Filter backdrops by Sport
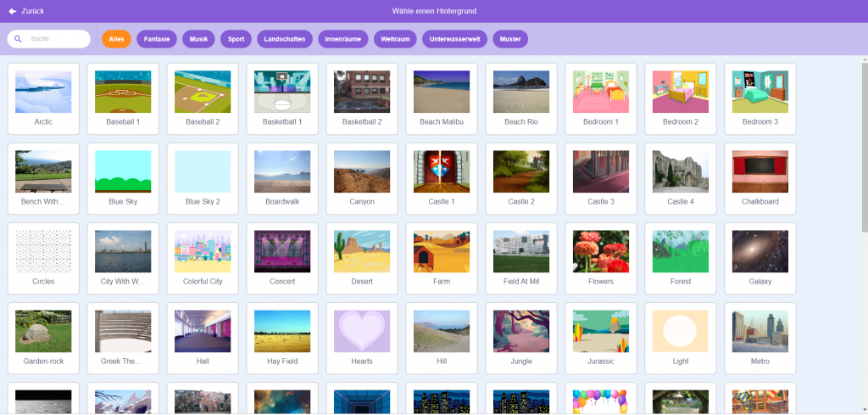Image resolution: width=868 pixels, height=415 pixels. tap(236, 39)
